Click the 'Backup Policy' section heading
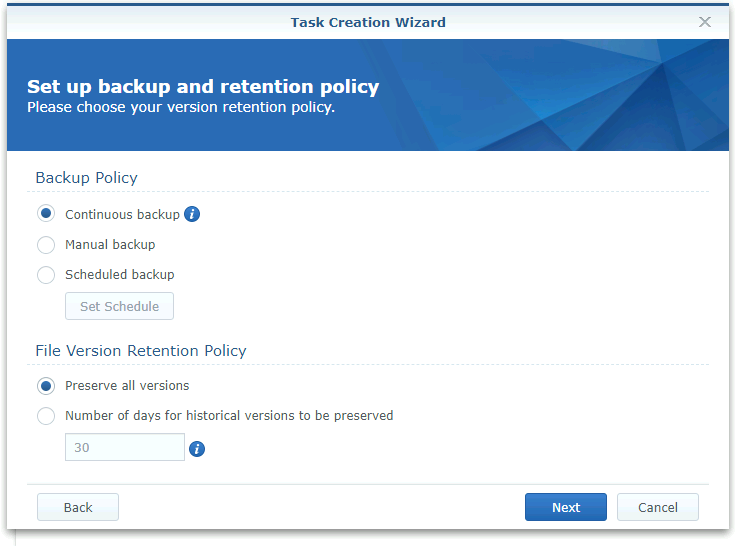The image size is (751, 546). (86, 178)
